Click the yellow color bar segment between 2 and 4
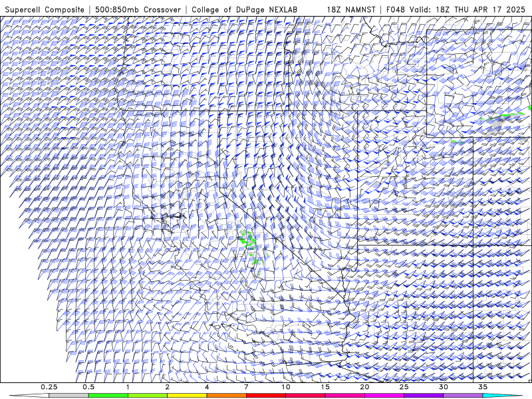The height and width of the screenshot is (399, 532). point(187,396)
